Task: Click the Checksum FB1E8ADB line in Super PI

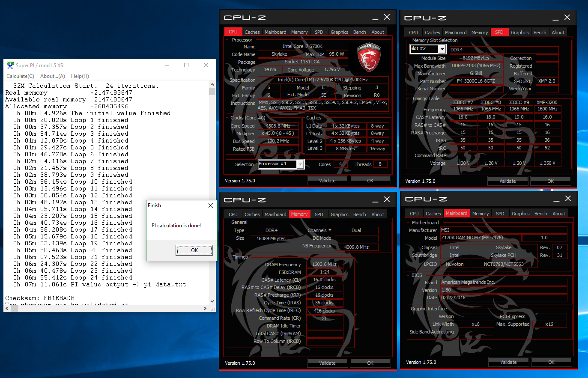Action: click(40, 298)
